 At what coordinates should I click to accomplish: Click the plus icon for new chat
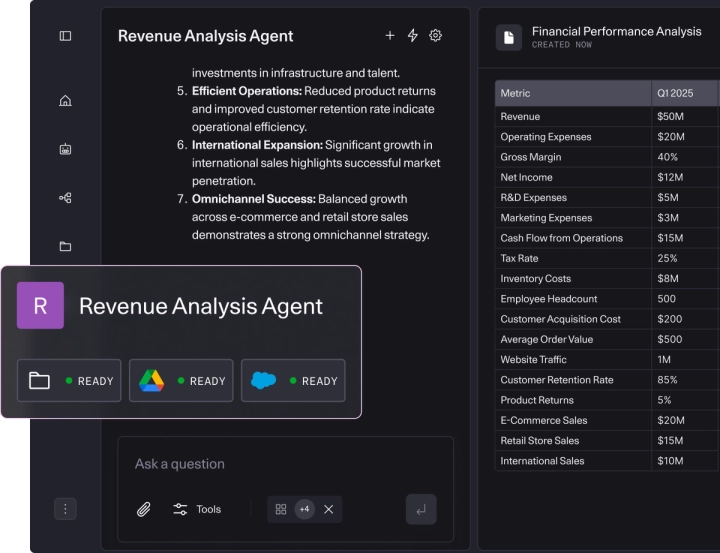click(x=389, y=35)
